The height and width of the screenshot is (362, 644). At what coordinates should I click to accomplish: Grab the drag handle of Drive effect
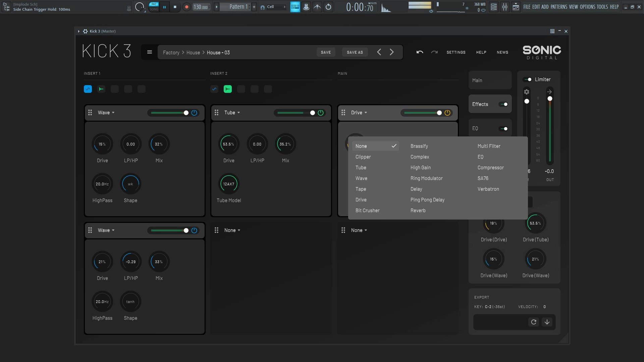[x=343, y=113]
